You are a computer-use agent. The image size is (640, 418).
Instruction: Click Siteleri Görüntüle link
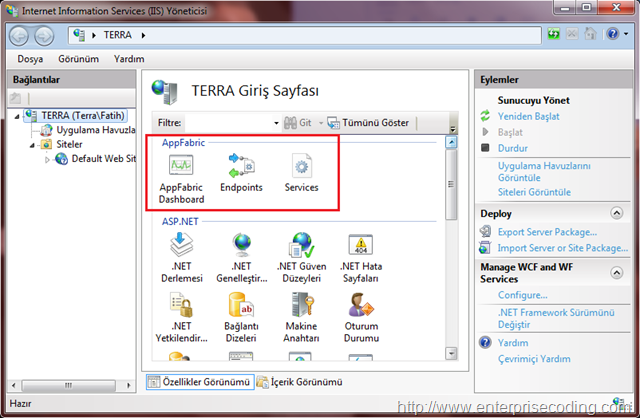point(534,192)
